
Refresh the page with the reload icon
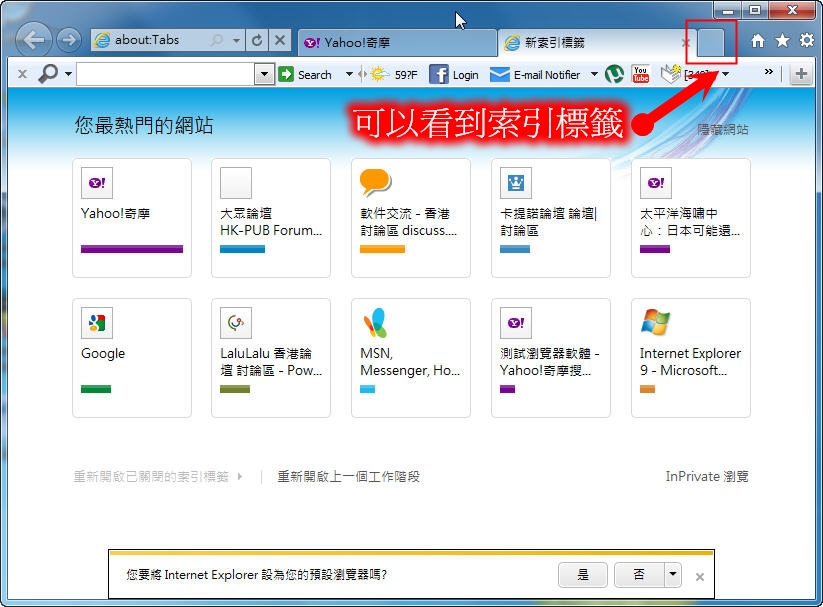pos(257,40)
